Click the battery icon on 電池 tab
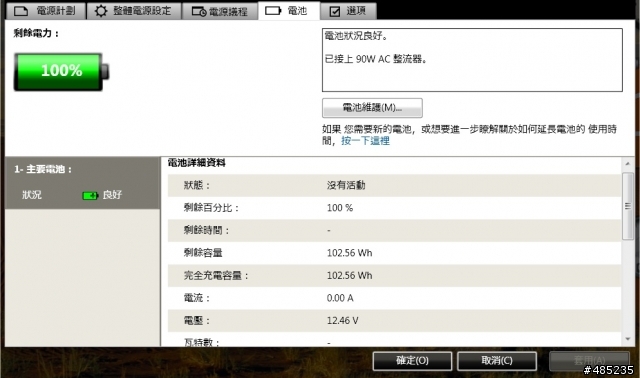Screen dimensions: 640x378 point(273,11)
